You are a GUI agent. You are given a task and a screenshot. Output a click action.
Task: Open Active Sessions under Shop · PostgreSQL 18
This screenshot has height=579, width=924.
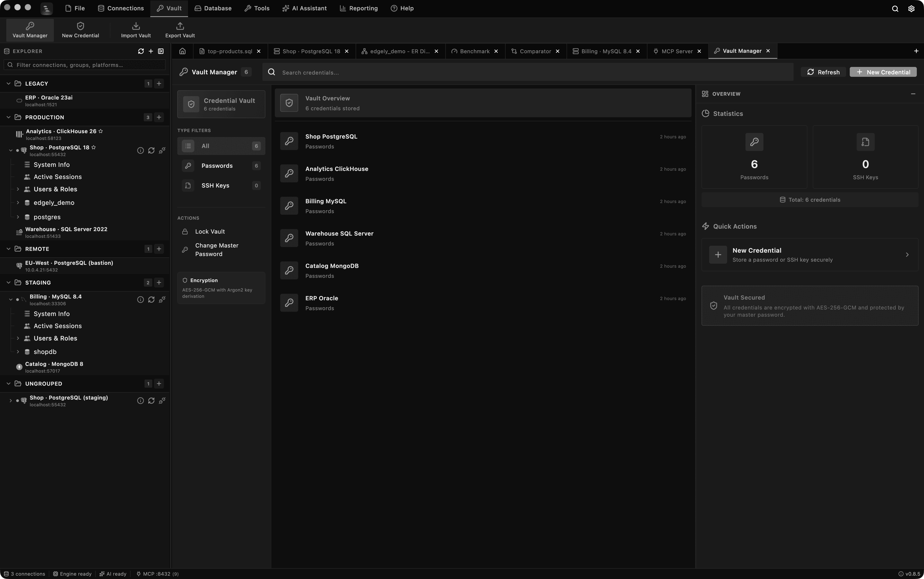(x=58, y=177)
